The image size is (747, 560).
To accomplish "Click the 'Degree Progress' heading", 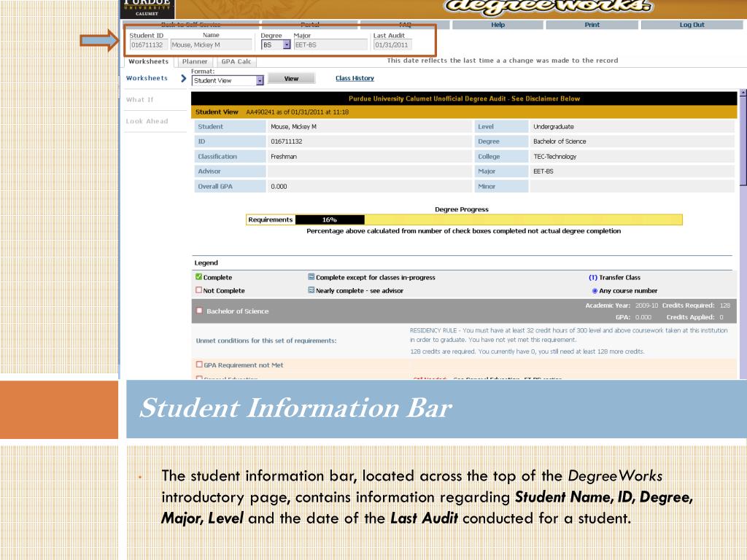I will click(x=462, y=209).
